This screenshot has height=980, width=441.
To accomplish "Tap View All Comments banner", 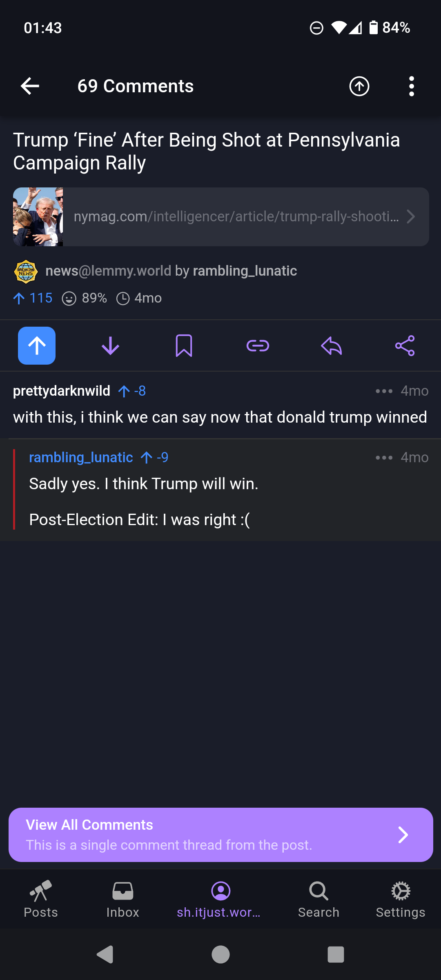I will 220,835.
